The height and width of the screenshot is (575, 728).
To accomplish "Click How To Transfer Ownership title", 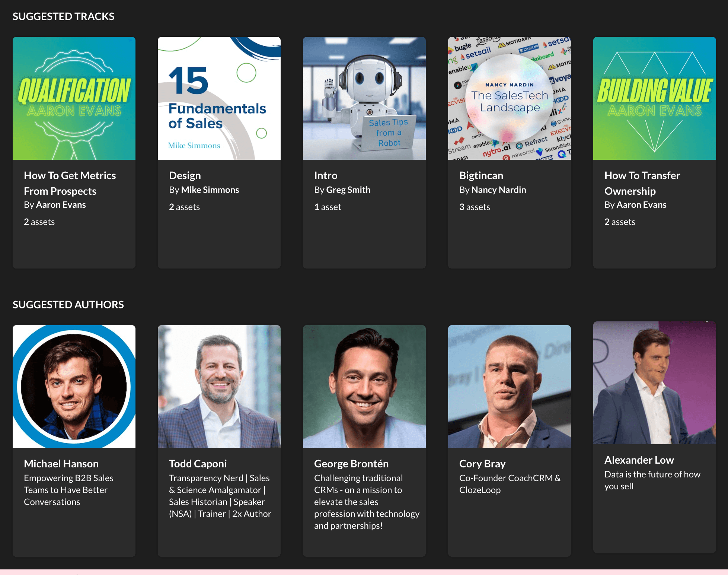I will click(x=642, y=183).
